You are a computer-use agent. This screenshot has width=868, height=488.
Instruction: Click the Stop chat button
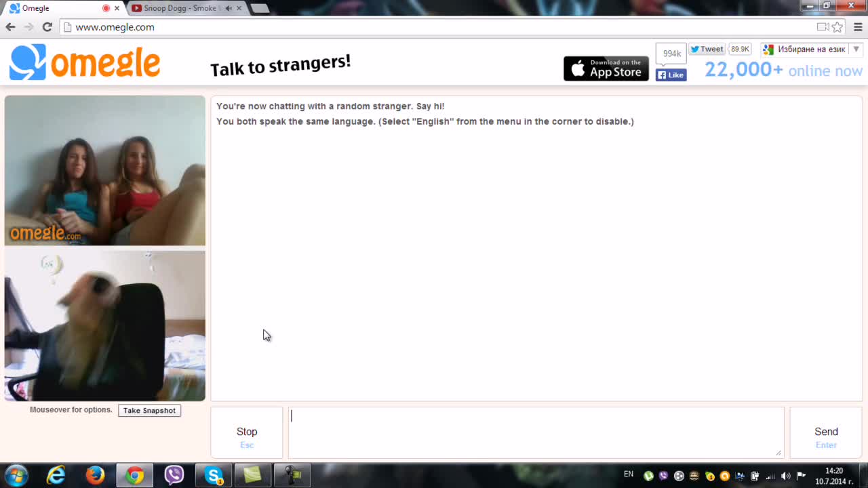click(x=247, y=432)
